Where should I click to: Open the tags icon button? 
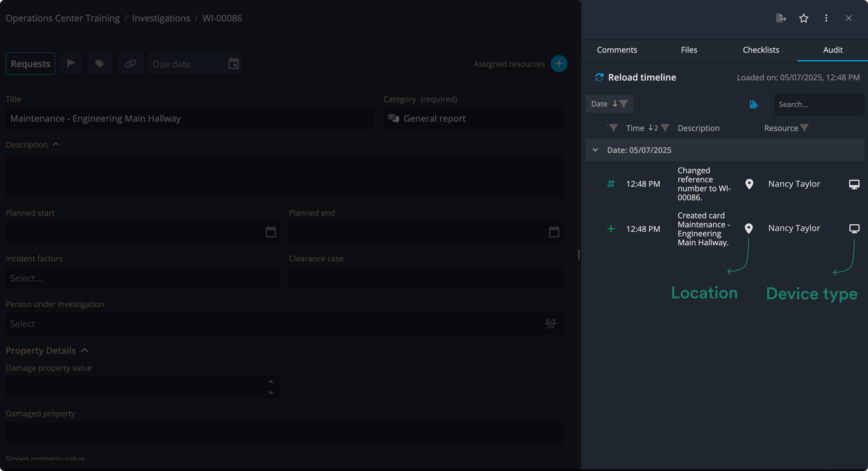click(100, 63)
